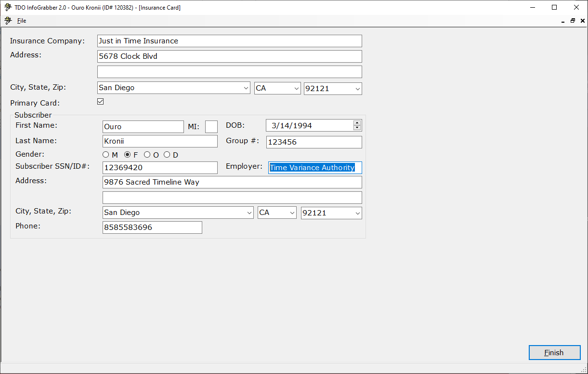
Task: Expand the subscriber zip code dropdown
Action: pos(357,213)
